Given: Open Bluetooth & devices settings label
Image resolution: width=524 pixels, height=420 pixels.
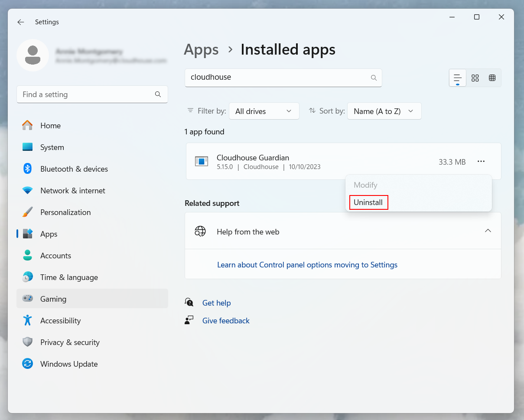Looking at the screenshot, I should (74, 169).
